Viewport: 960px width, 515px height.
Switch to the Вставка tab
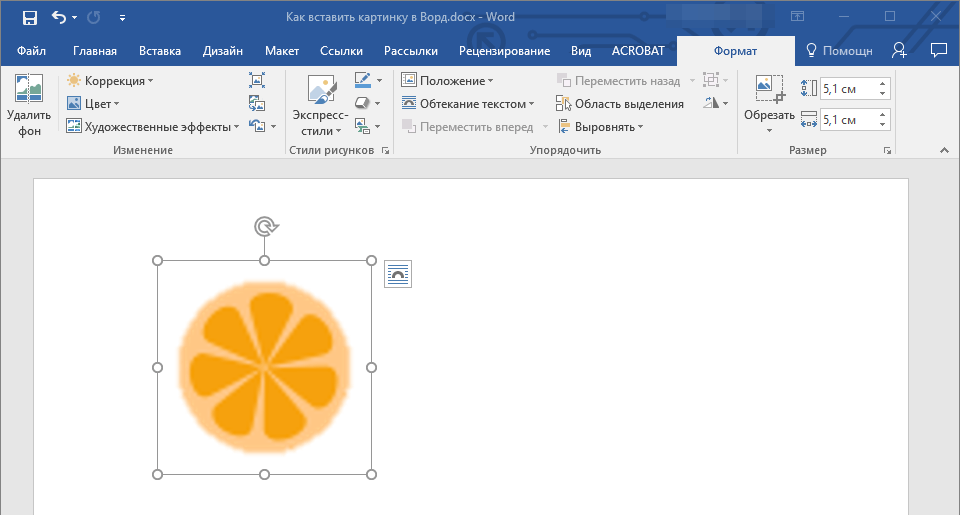coord(160,51)
